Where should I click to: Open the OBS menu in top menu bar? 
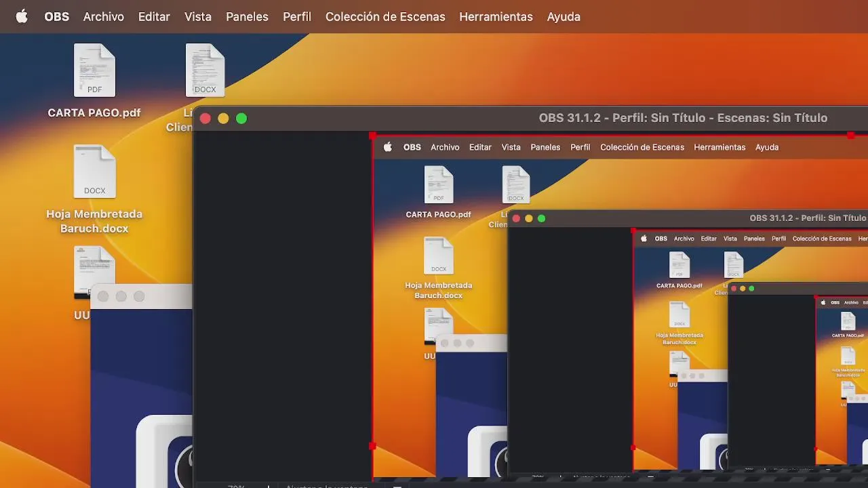pos(57,17)
